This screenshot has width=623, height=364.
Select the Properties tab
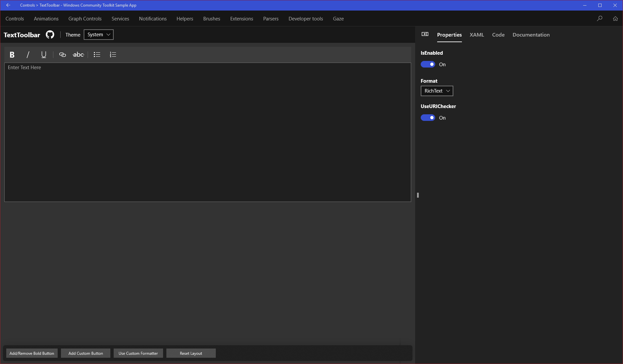pyautogui.click(x=449, y=35)
